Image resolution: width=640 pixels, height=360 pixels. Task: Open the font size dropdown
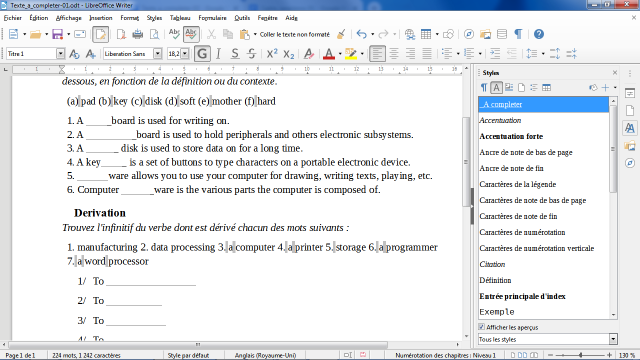click(x=185, y=53)
